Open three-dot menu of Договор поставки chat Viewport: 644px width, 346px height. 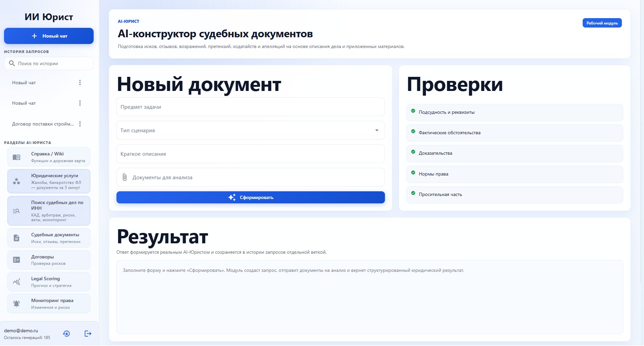click(80, 124)
